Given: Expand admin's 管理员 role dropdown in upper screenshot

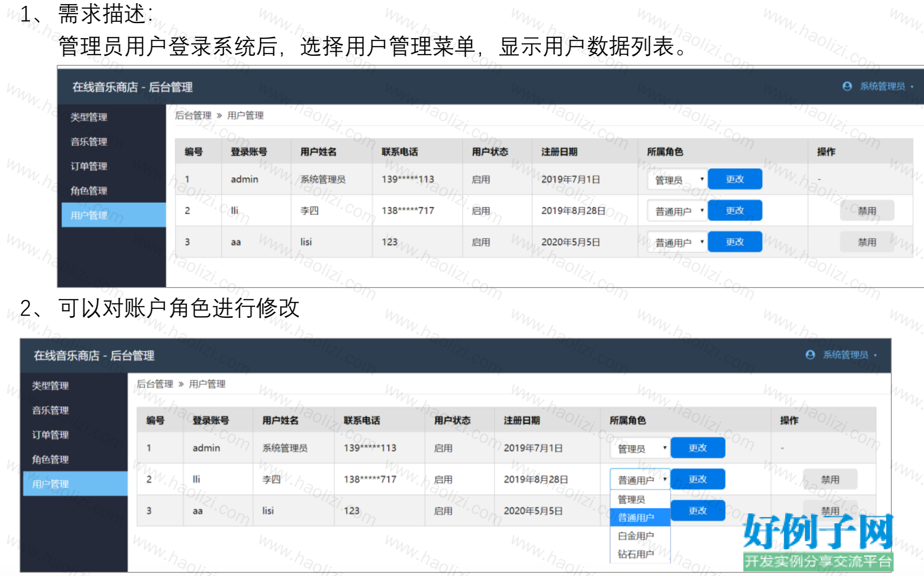Looking at the screenshot, I should [677, 180].
